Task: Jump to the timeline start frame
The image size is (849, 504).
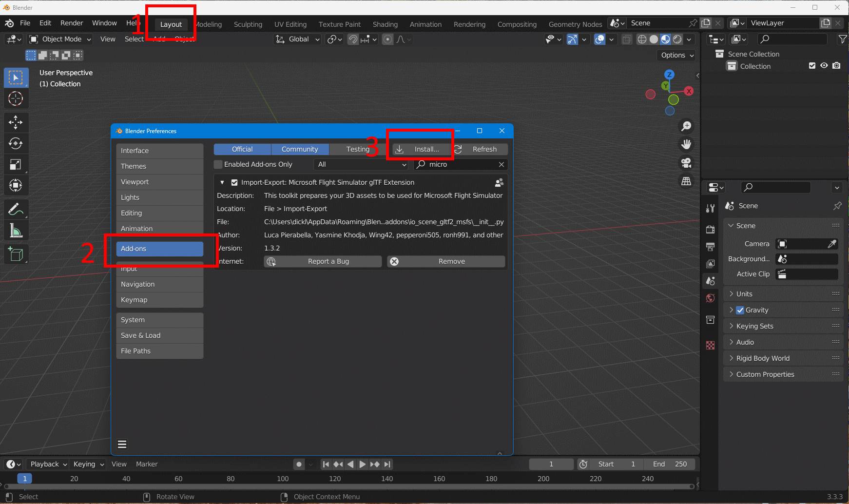Action: click(326, 465)
